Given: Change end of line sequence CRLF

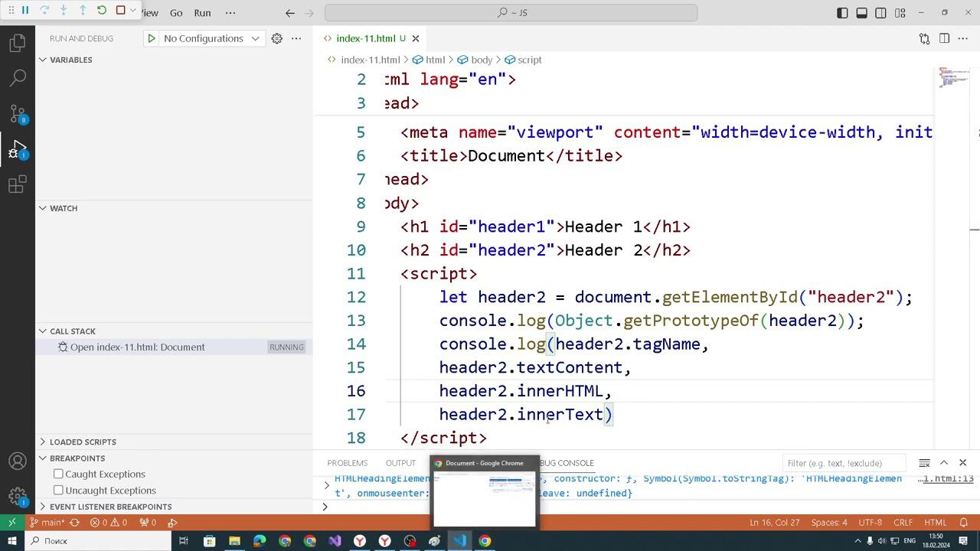Looking at the screenshot, I should click(x=903, y=523).
